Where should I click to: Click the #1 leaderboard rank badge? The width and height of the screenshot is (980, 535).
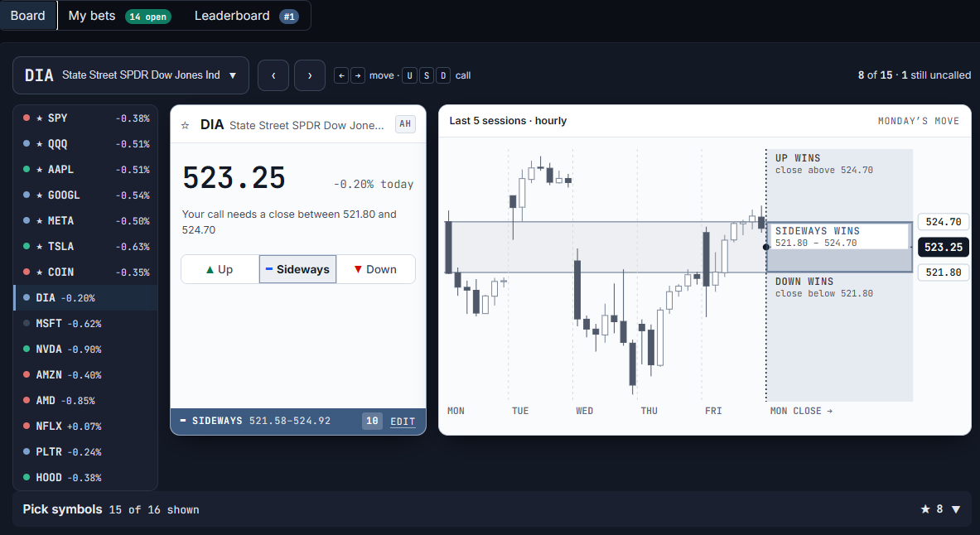289,17
